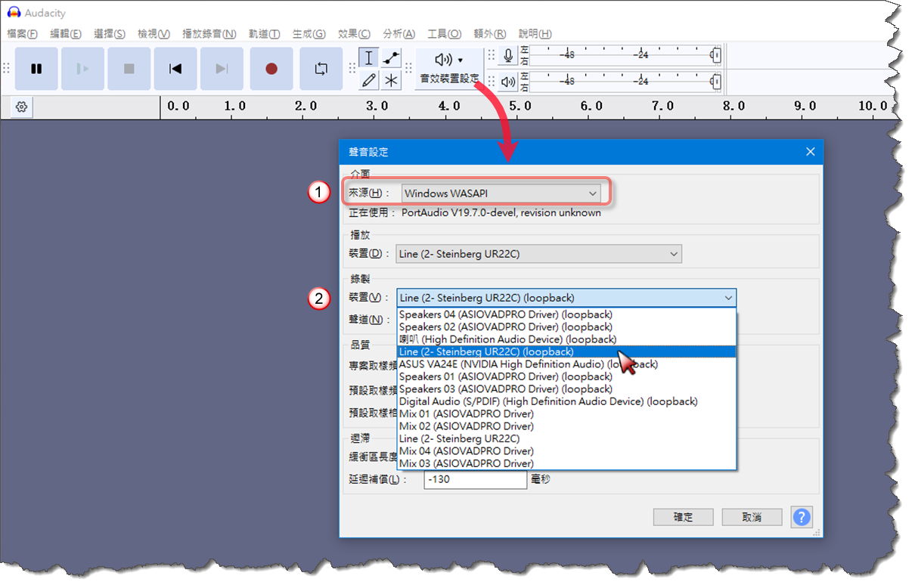
Task: Open the 檢視(V) menu
Action: tap(154, 34)
